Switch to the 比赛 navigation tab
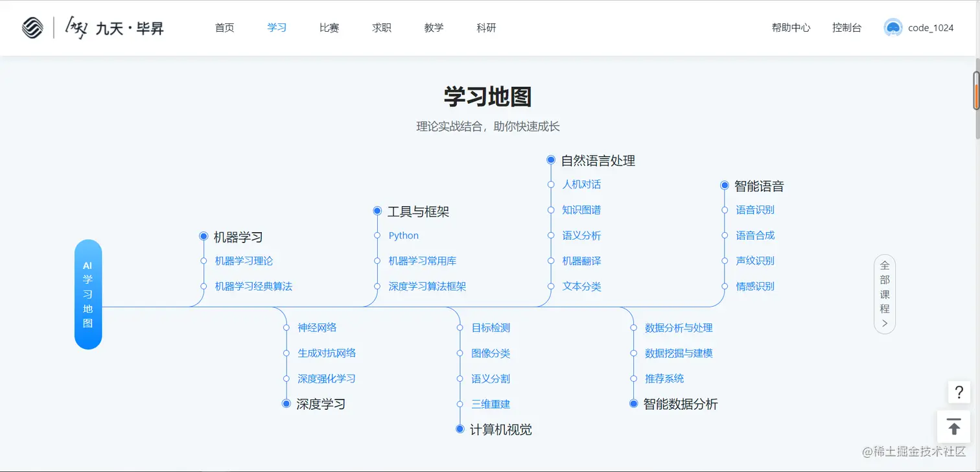The height and width of the screenshot is (472, 980). click(x=329, y=28)
